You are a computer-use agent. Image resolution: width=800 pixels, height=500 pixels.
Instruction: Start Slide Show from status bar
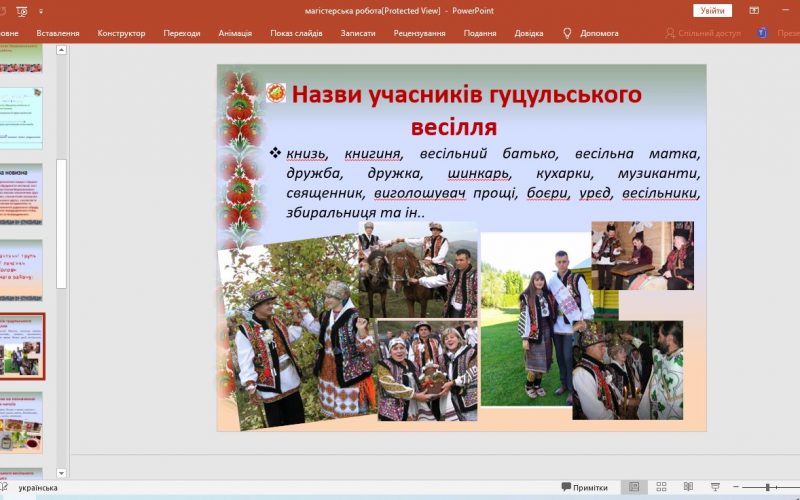(x=715, y=487)
